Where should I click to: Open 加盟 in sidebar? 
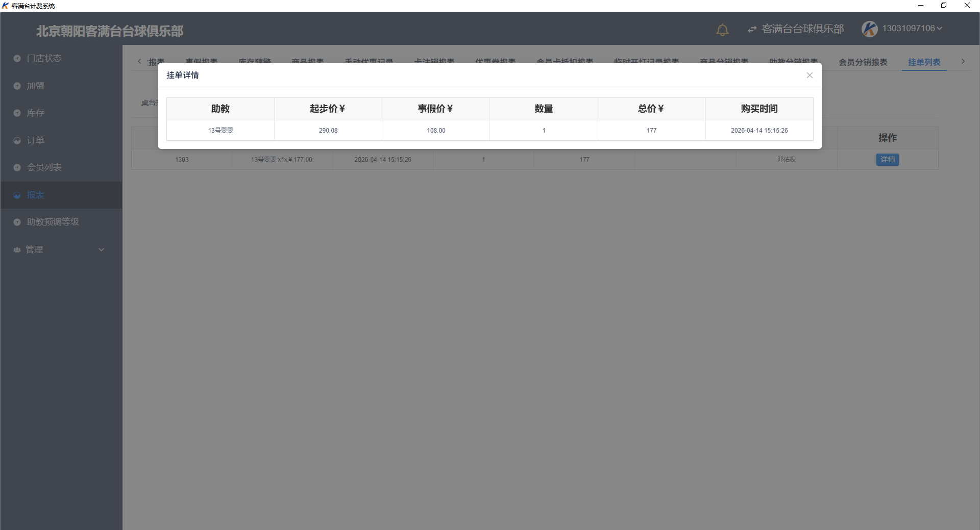(x=61, y=86)
